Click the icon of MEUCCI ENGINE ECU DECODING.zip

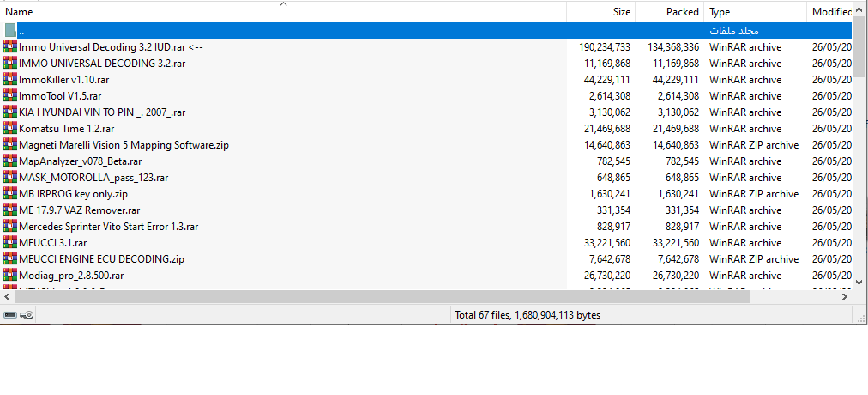click(10, 258)
